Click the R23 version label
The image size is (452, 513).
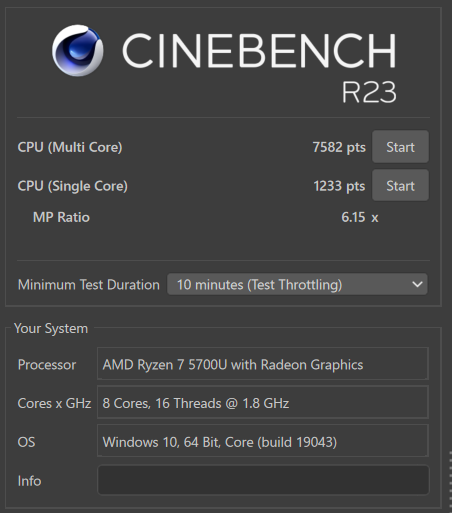pyautogui.click(x=369, y=92)
